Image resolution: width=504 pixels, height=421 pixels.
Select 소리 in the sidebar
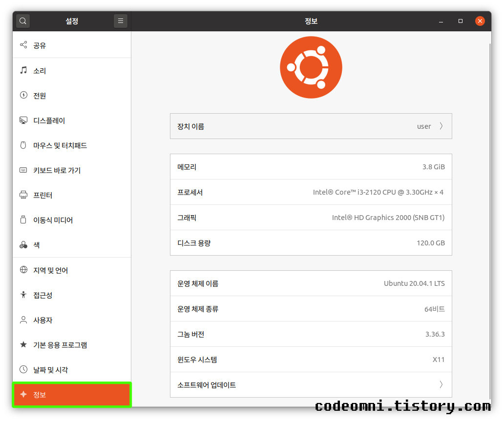point(72,71)
